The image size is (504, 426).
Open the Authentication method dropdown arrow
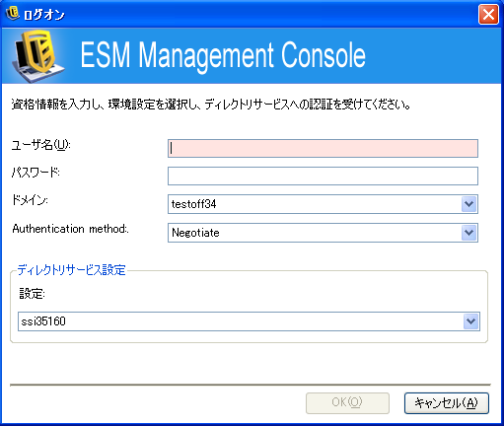(469, 233)
